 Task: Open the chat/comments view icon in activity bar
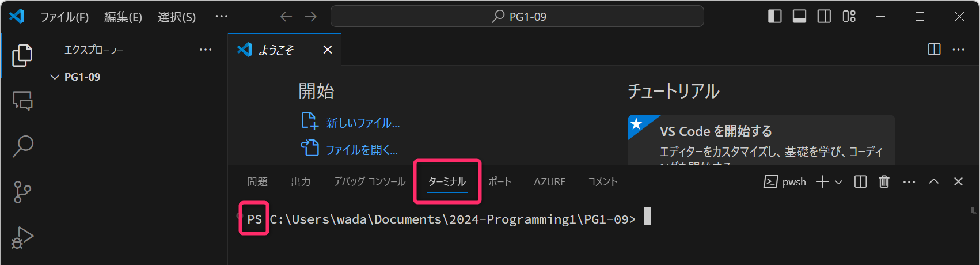[22, 101]
